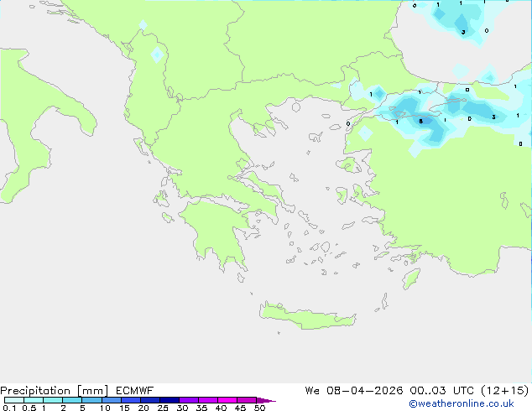Click the 0.1–0.5 mm legend swatch
This screenshot has height=411, width=532.
click(14, 400)
